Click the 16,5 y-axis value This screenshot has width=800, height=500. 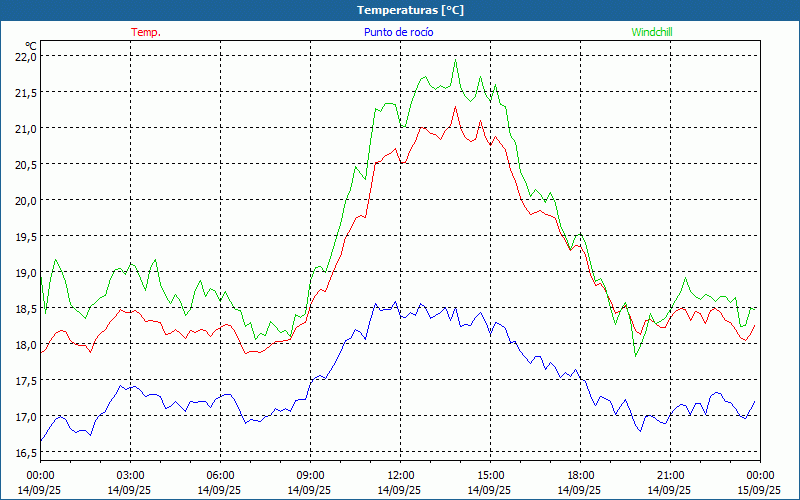25,452
